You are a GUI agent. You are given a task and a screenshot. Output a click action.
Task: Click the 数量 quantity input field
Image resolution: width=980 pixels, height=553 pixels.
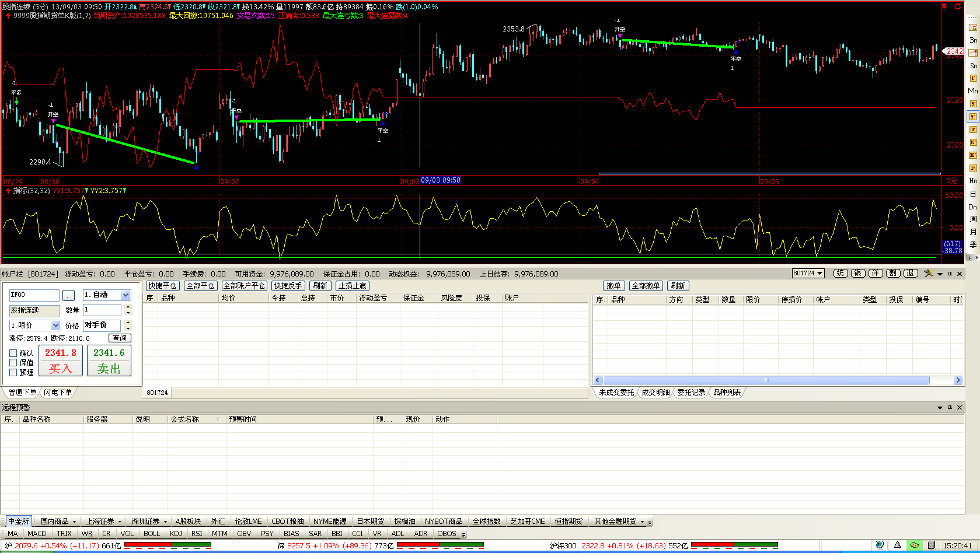(x=102, y=310)
